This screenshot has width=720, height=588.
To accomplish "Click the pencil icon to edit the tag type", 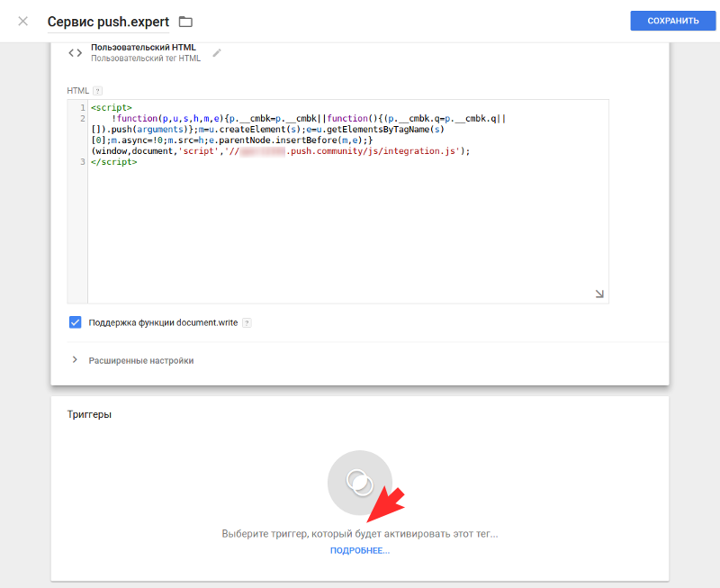I will click(217, 53).
